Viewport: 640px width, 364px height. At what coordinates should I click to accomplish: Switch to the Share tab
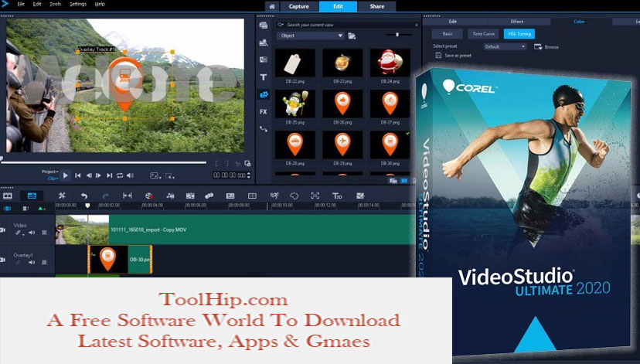point(376,6)
